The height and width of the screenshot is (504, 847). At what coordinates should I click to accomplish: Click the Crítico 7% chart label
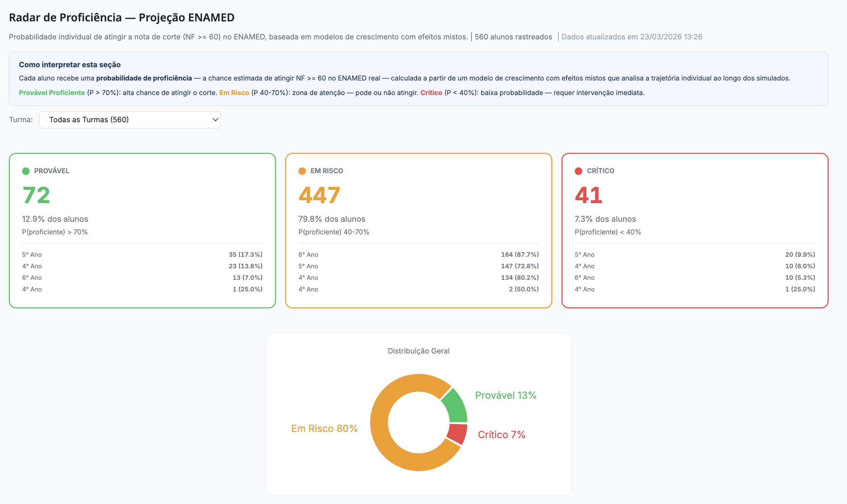coord(501,435)
